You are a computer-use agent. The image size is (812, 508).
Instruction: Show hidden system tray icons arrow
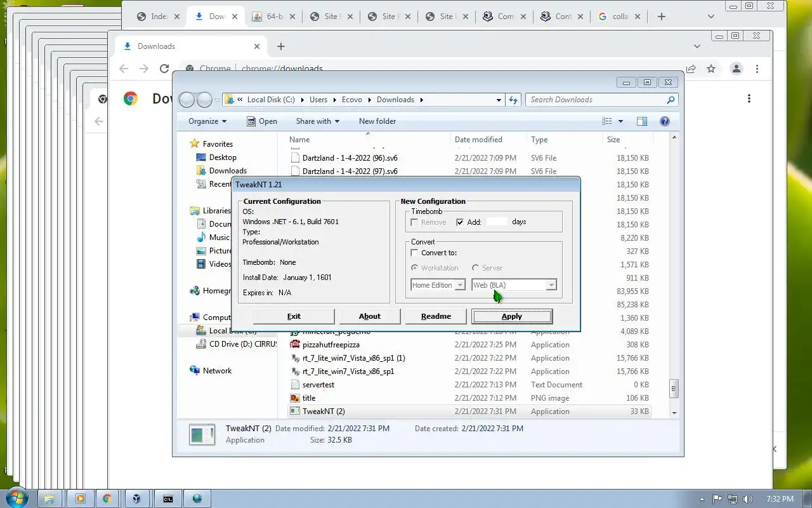[702, 499]
